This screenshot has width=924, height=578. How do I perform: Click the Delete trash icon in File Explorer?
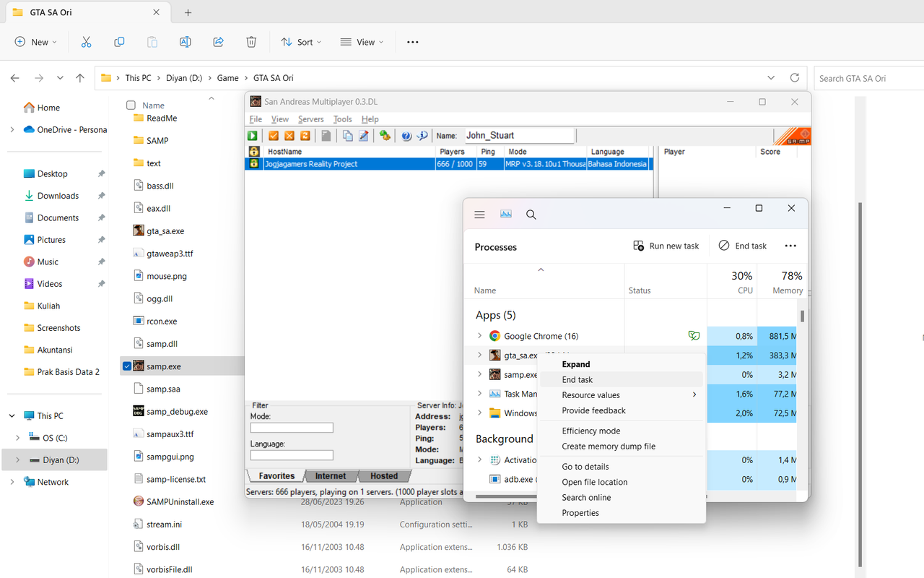[251, 42]
